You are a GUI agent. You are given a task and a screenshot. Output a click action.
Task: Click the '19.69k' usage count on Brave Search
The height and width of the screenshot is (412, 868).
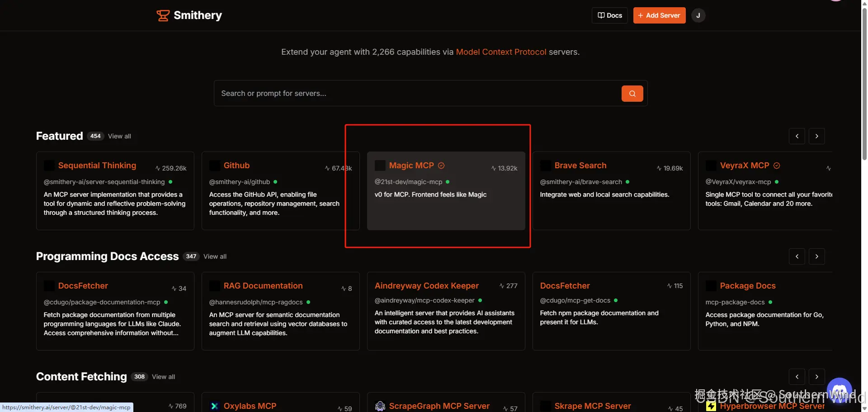click(x=673, y=168)
